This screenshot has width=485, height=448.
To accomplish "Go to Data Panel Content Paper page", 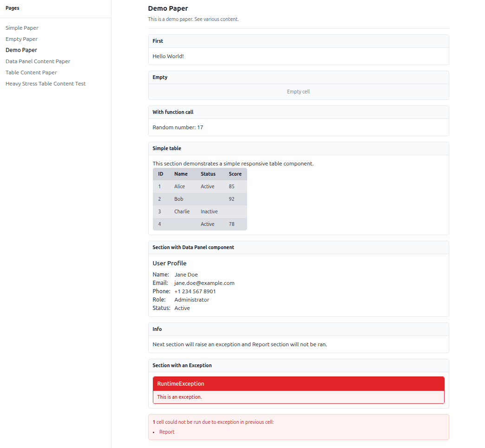I will (x=38, y=61).
